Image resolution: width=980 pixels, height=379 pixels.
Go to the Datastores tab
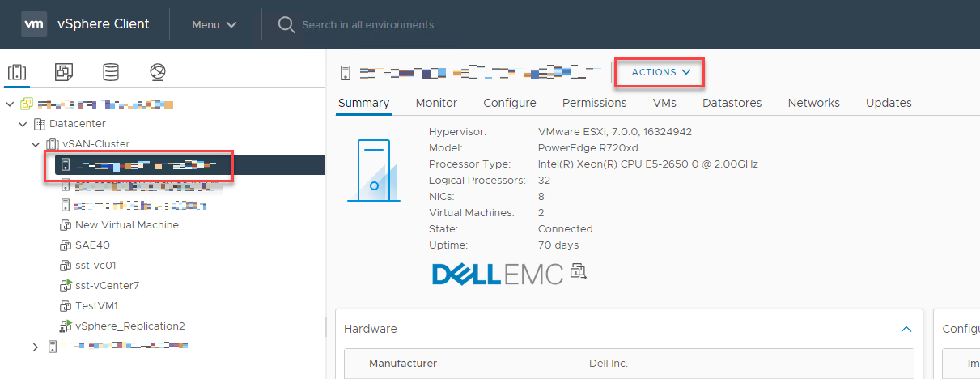[732, 103]
